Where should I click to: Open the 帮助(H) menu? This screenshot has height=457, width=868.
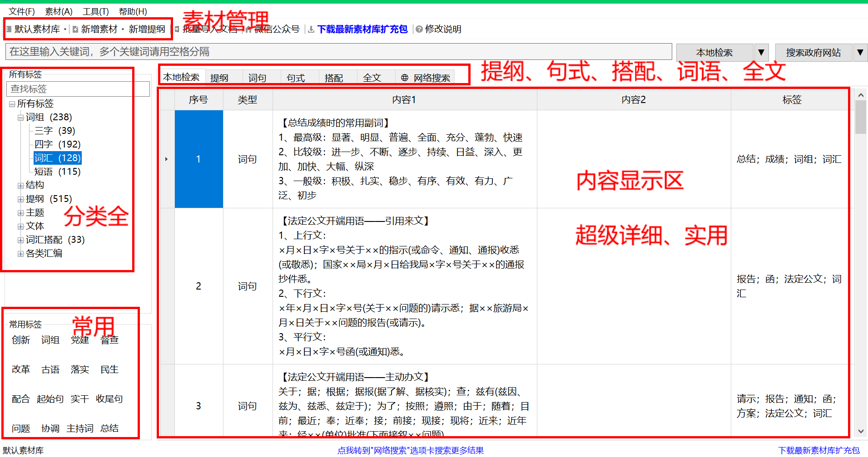[x=133, y=11]
